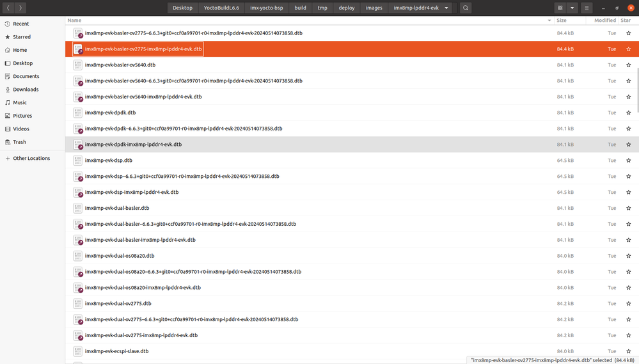Image resolution: width=639 pixels, height=364 pixels.
Task: Star imx8mp-evk-basler-ov5640.dtb
Action: pyautogui.click(x=628, y=65)
